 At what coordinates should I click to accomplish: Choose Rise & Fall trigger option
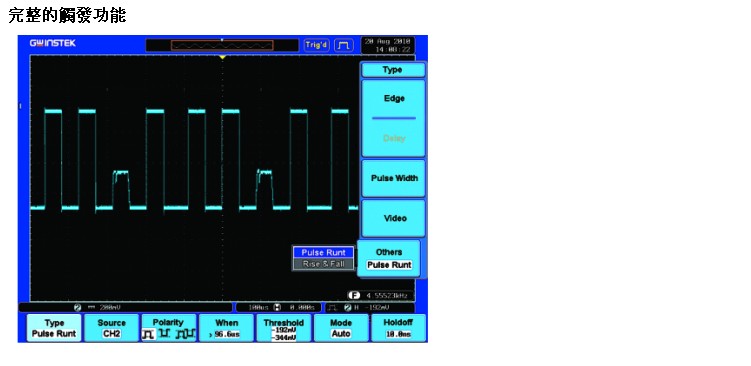click(323, 263)
